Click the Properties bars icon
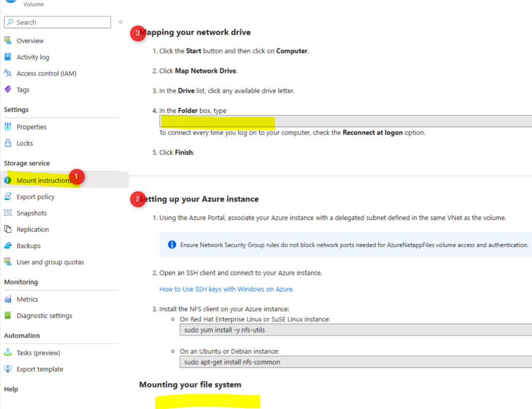 [x=8, y=126]
